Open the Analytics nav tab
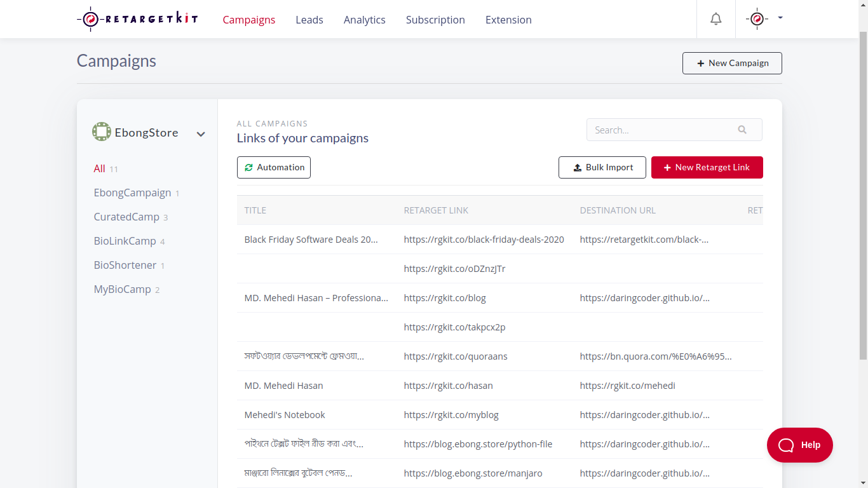 coord(365,20)
